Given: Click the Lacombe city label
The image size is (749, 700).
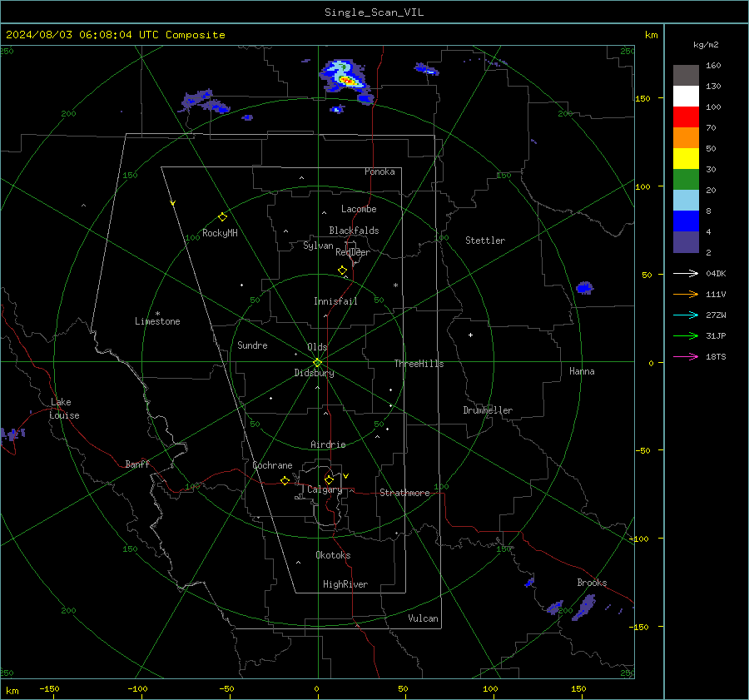Looking at the screenshot, I should pos(359,209).
